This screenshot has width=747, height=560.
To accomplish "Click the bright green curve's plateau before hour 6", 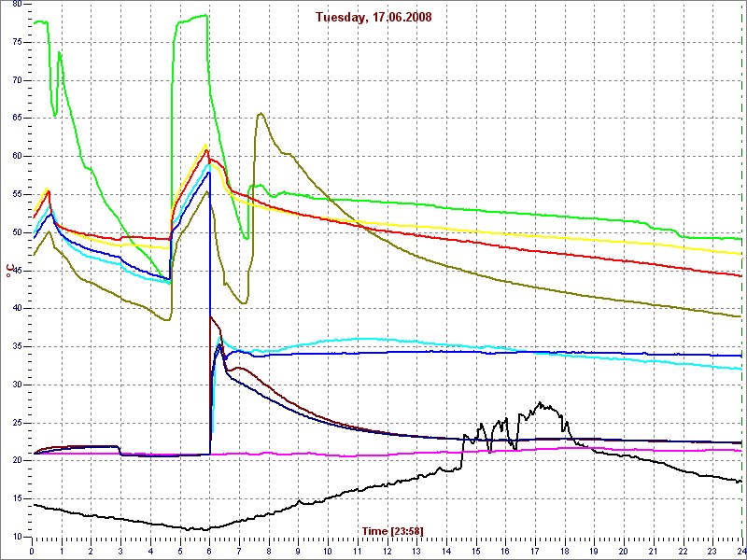I will click(193, 17).
